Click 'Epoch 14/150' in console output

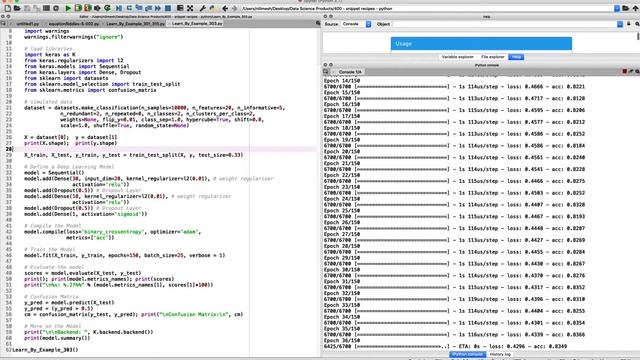(x=342, y=81)
